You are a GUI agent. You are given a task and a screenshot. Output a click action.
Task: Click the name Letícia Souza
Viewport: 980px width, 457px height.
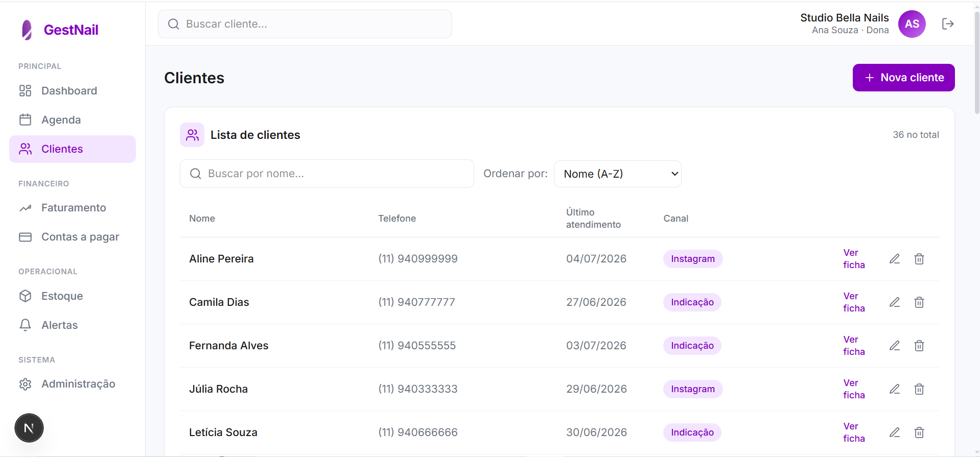click(223, 432)
